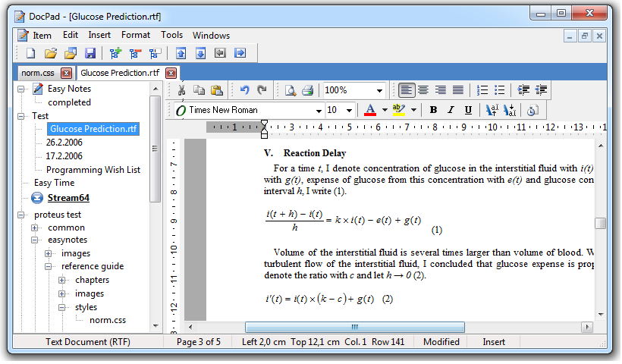
Task: Click the Paste clipboard icon
Action: tap(217, 90)
